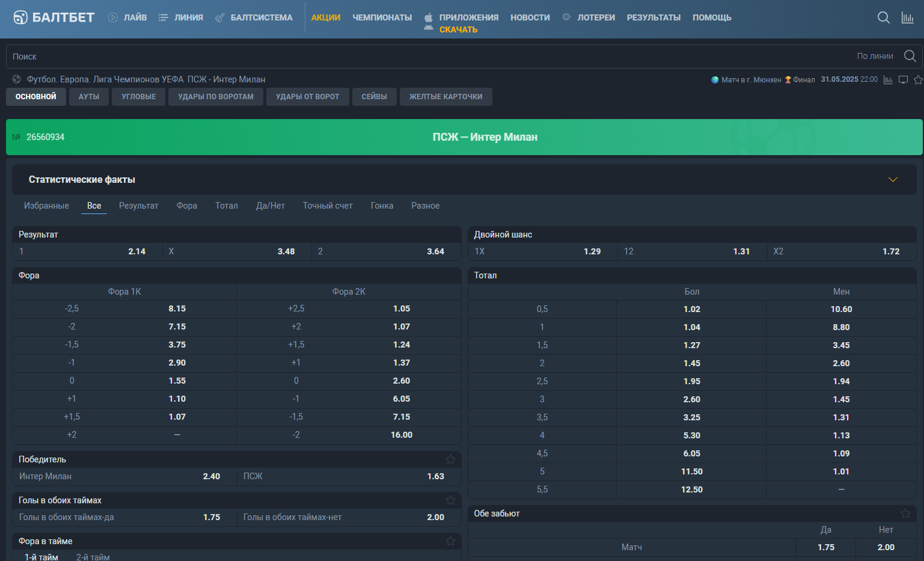Open Балтсистема menu item
This screenshot has height=561, width=924.
[262, 17]
